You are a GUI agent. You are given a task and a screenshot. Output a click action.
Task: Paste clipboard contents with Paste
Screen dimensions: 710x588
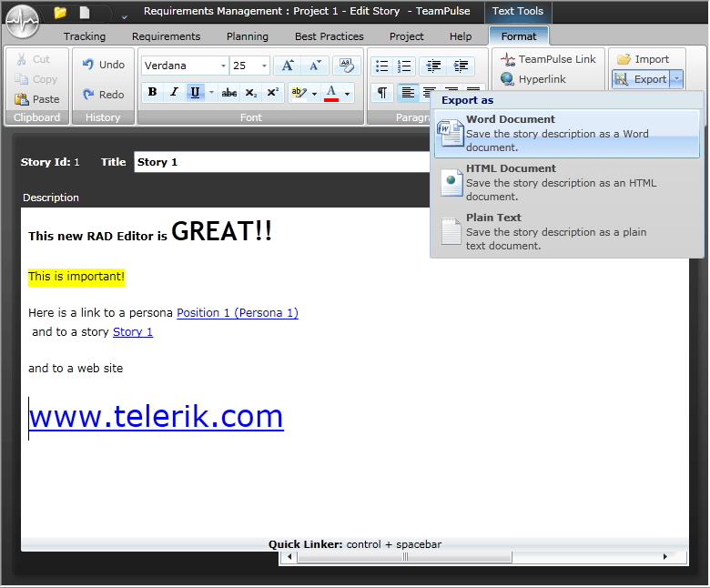point(37,99)
